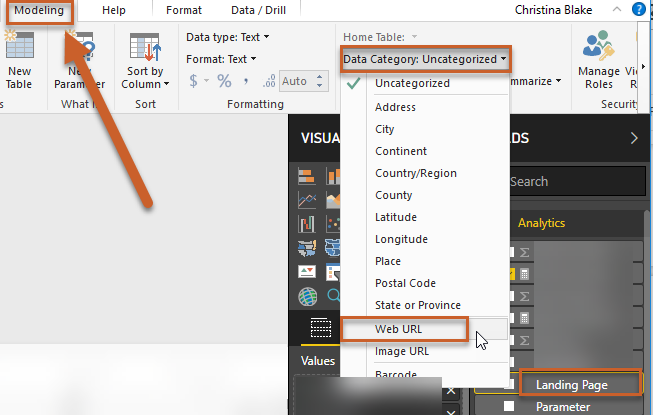Uncheck the yellow checked field checkbox

click(x=511, y=273)
